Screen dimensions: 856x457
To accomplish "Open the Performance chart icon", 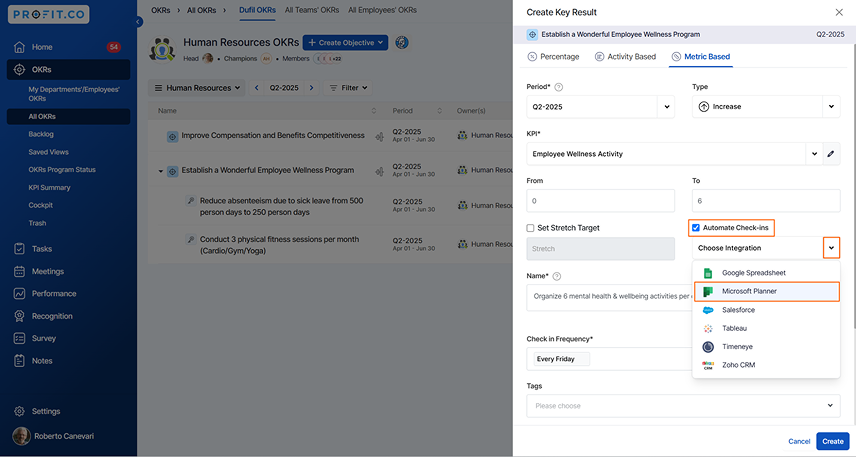I will click(x=19, y=294).
